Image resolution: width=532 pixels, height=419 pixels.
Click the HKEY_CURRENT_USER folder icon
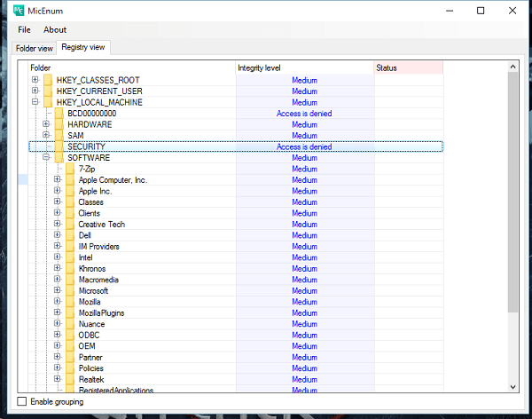48,91
